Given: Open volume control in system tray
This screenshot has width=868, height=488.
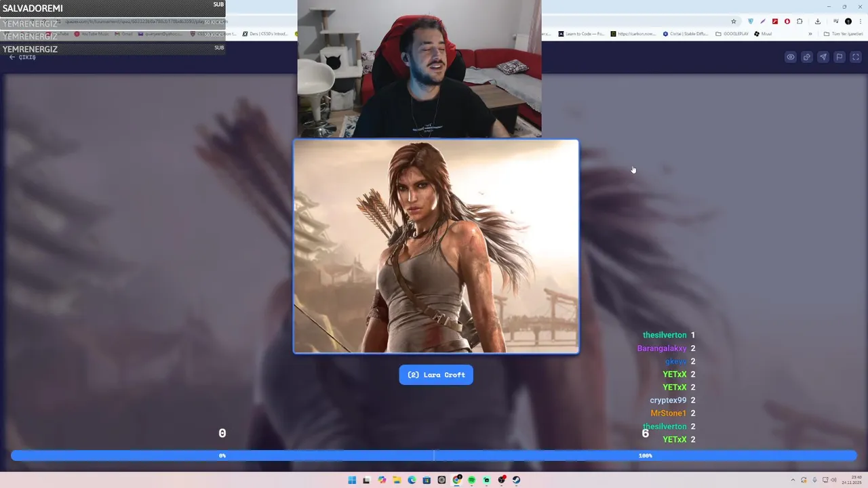Looking at the screenshot, I should pyautogui.click(x=833, y=480).
